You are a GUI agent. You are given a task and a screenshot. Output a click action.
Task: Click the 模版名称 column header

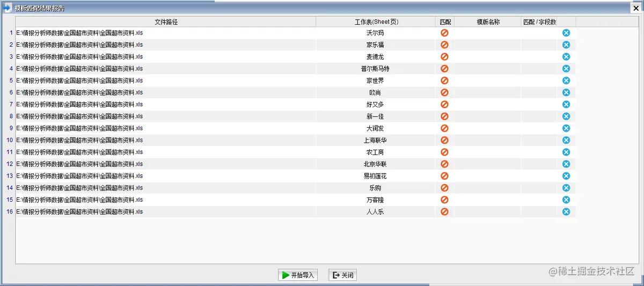(x=488, y=22)
